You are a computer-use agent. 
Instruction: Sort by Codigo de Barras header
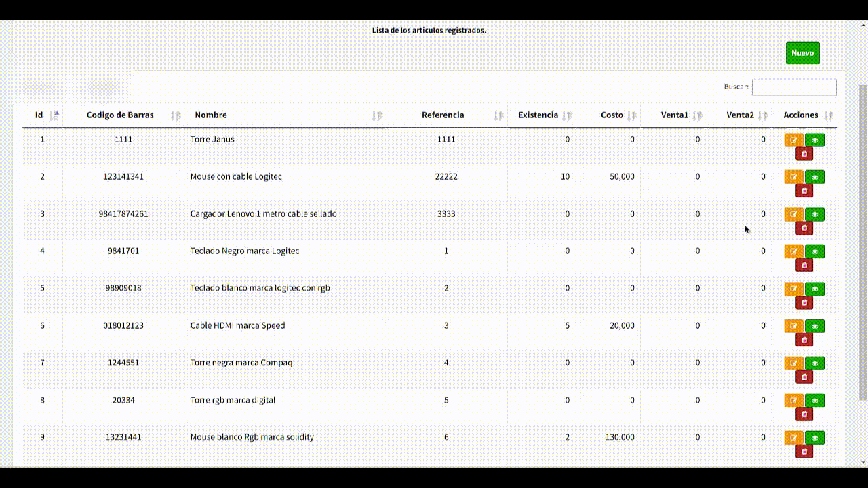[120, 115]
